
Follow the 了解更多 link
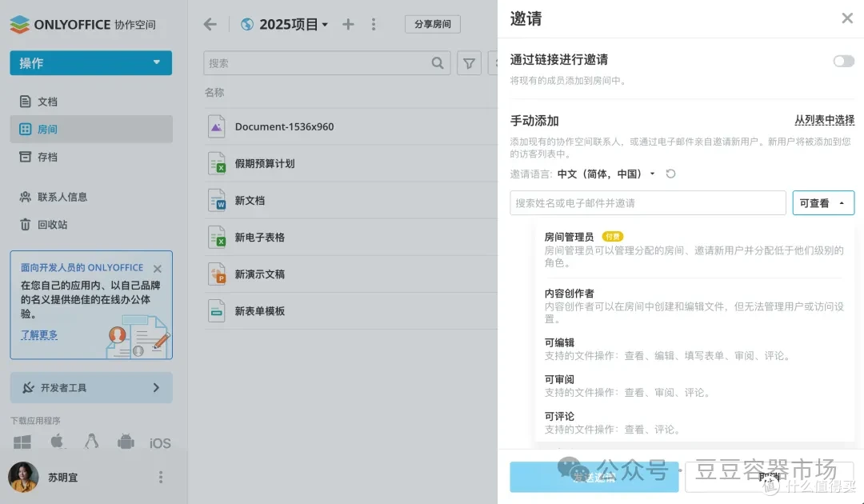[x=39, y=334]
